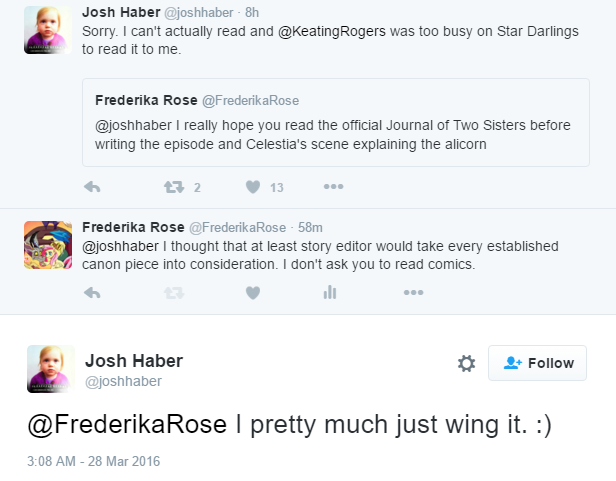
Task: Click the @FrederikaRose mention in the main tweet
Action: pyautogui.click(x=128, y=424)
